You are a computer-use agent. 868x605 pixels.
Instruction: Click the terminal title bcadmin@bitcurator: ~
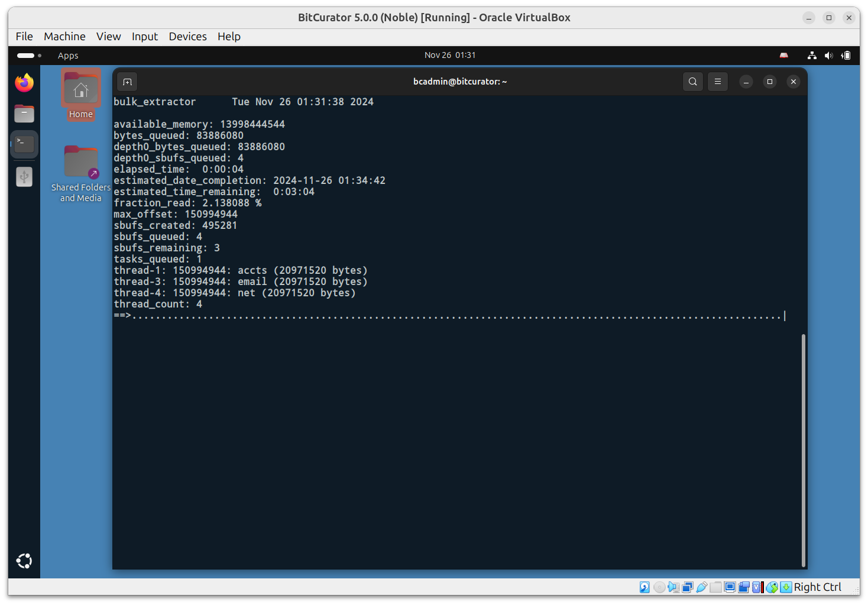(x=460, y=82)
